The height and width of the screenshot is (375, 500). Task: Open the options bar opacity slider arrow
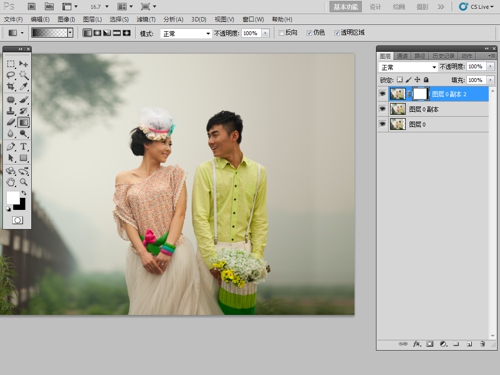[265, 33]
